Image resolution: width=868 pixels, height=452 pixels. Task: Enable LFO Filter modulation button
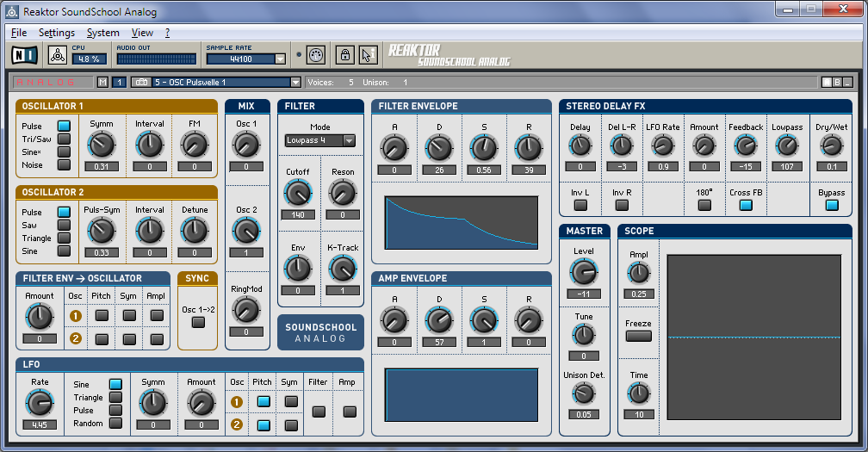pyautogui.click(x=319, y=412)
